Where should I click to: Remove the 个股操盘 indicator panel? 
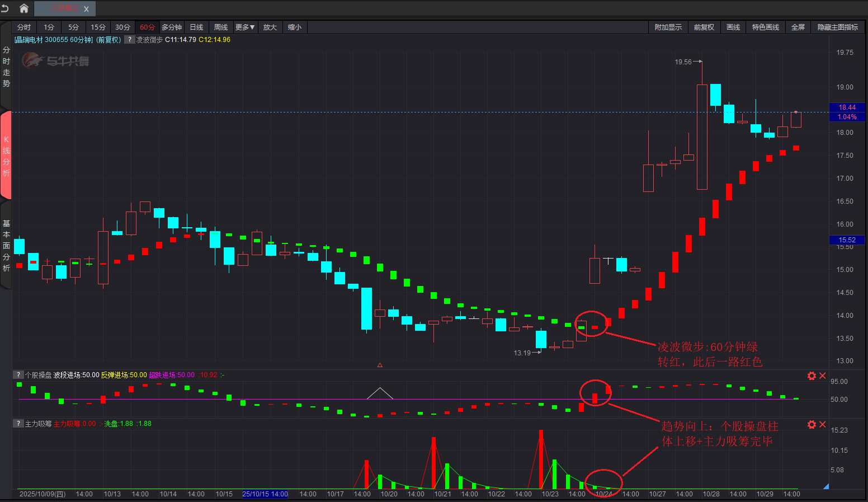[823, 376]
